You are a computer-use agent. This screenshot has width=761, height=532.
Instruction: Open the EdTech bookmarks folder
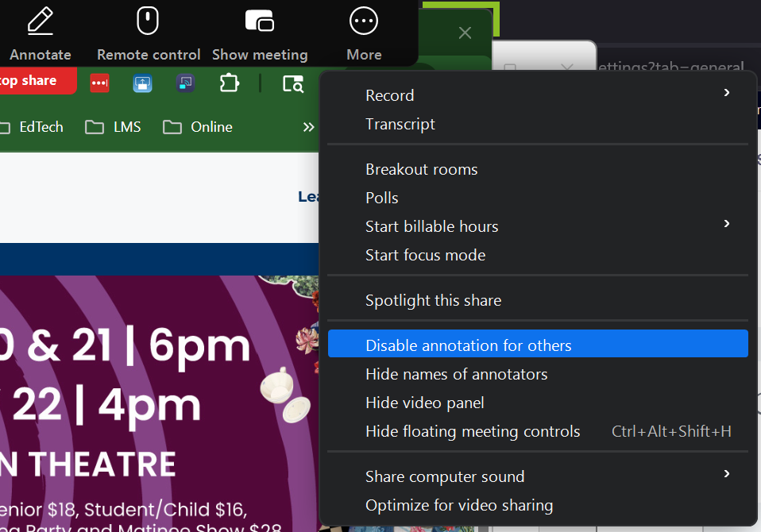[x=32, y=127]
